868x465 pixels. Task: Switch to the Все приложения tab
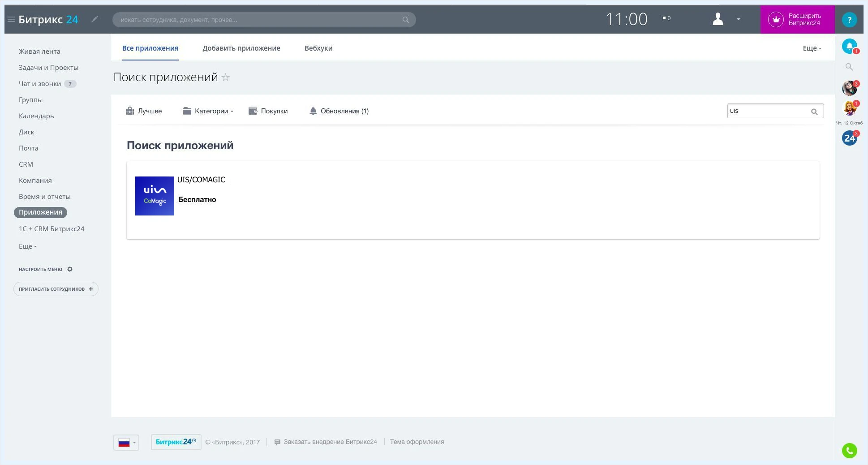pyautogui.click(x=150, y=48)
